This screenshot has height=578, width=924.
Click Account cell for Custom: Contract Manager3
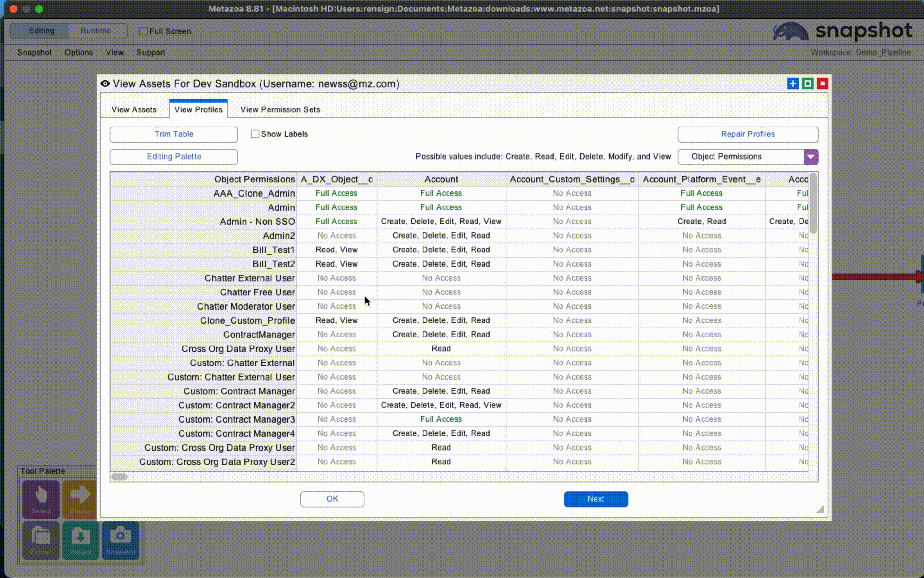click(x=441, y=419)
